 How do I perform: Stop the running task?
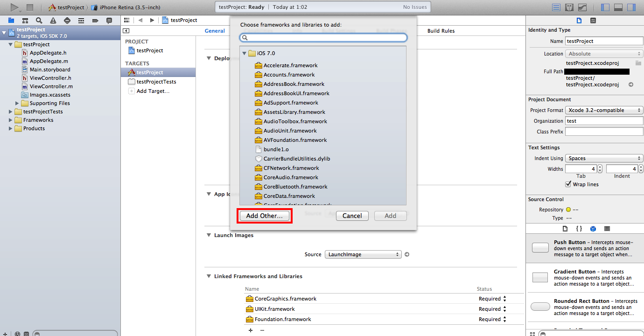tap(30, 7)
